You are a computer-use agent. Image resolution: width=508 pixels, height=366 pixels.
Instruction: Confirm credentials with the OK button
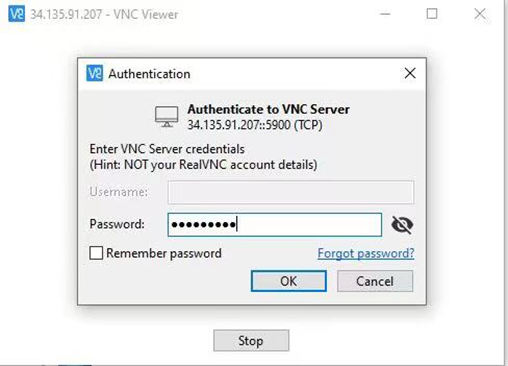pos(289,281)
